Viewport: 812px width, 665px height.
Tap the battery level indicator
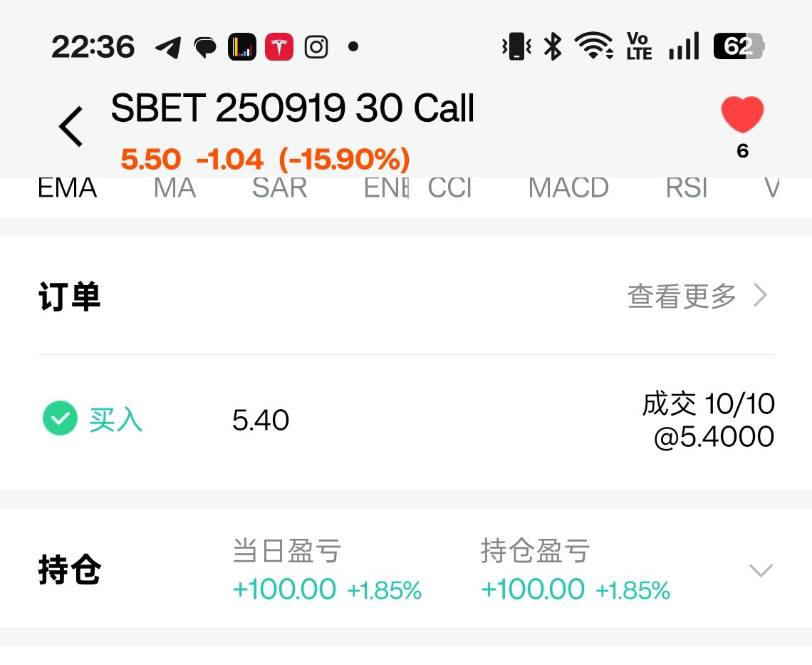[x=739, y=46]
